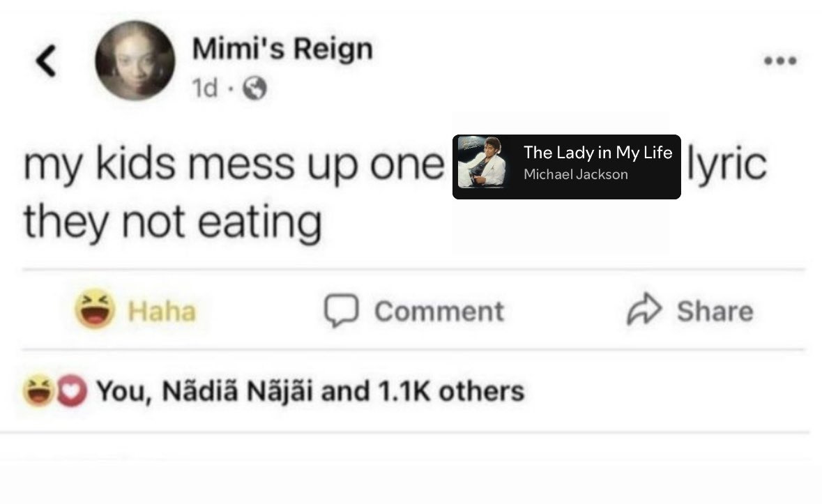Click the Comment button text
Image resolution: width=822 pixels, height=504 pixels.
pos(439,311)
